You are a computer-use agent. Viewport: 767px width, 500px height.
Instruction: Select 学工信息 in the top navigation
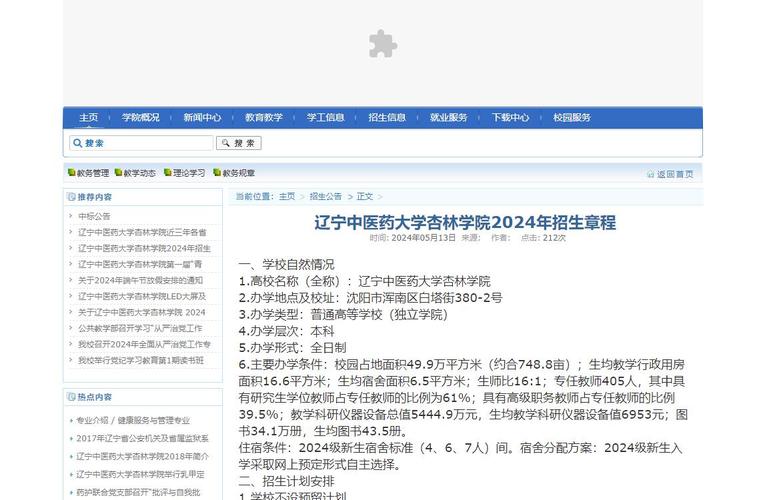pos(325,117)
